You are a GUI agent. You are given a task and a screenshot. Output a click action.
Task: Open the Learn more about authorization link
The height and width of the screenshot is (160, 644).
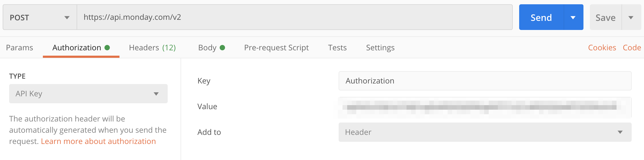(x=98, y=141)
